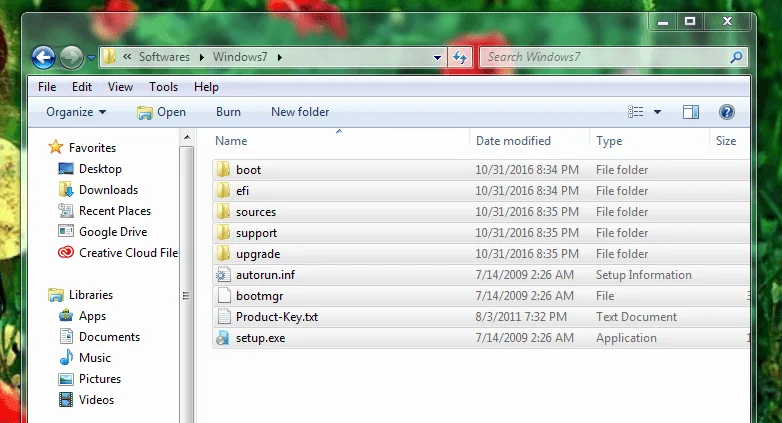Click the Burn toolbar button

[228, 112]
